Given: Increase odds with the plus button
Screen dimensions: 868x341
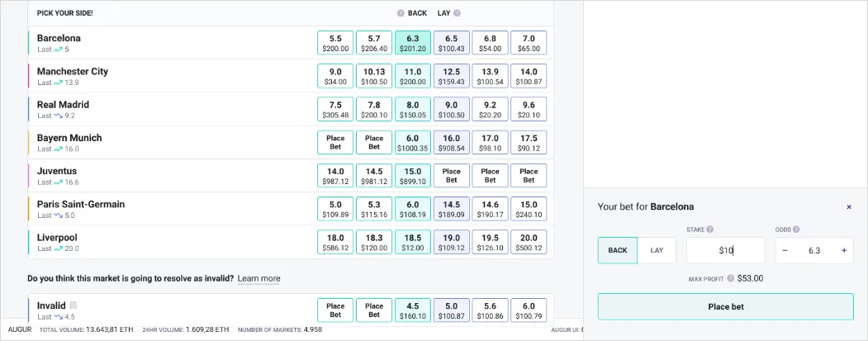Looking at the screenshot, I should tap(844, 250).
